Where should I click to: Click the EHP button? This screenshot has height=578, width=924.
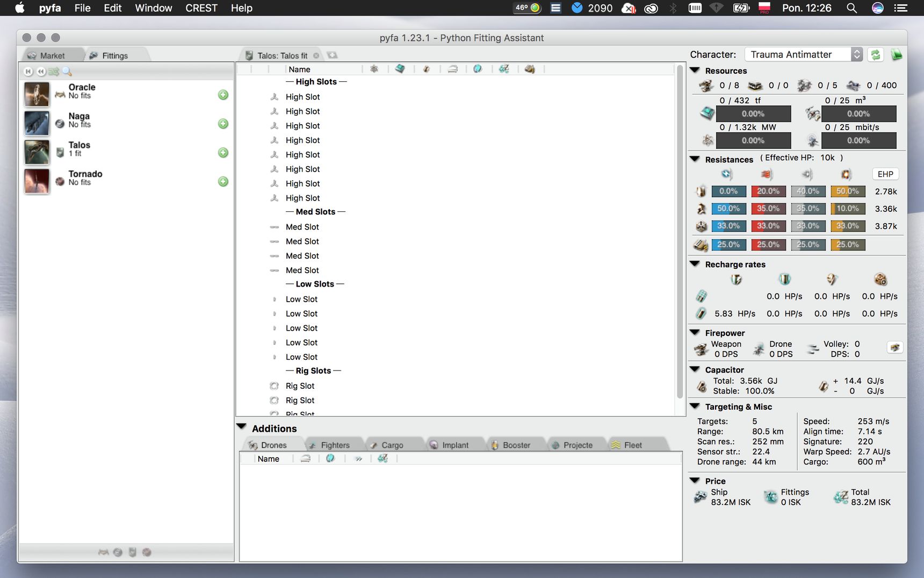[x=885, y=174]
